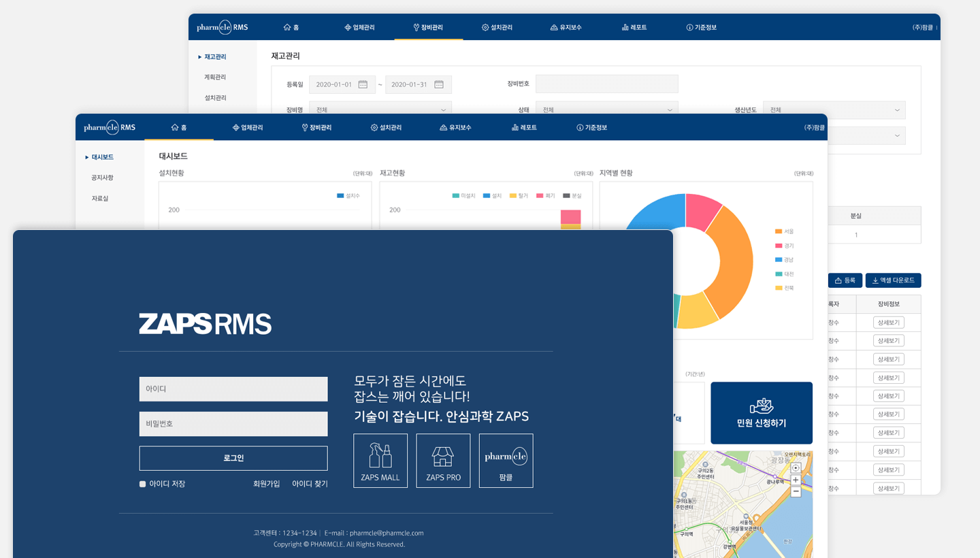
Task: Zoom in the map with plus icon
Action: click(796, 480)
